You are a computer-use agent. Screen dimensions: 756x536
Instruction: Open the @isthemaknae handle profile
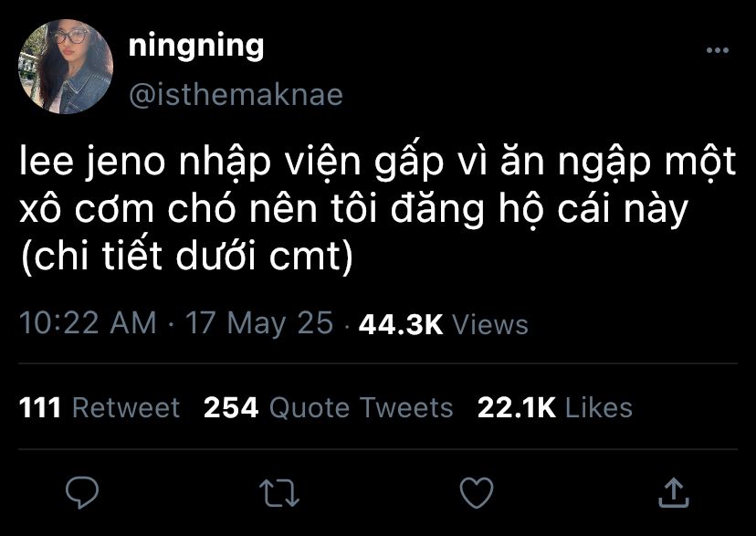pyautogui.click(x=236, y=95)
